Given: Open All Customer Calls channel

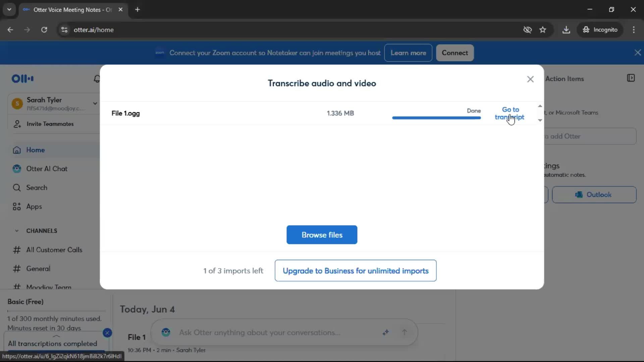Looking at the screenshot, I should point(54,250).
